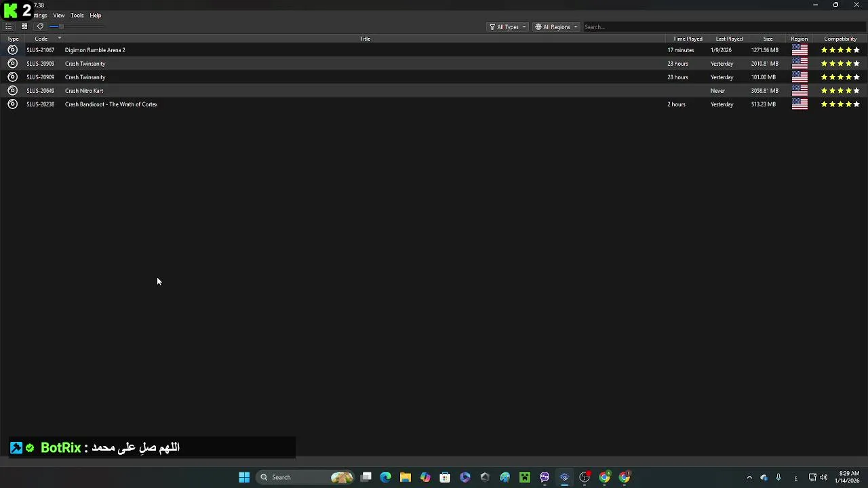
Task: Click the US flag for Crash Nitro Kart
Action: tap(800, 91)
